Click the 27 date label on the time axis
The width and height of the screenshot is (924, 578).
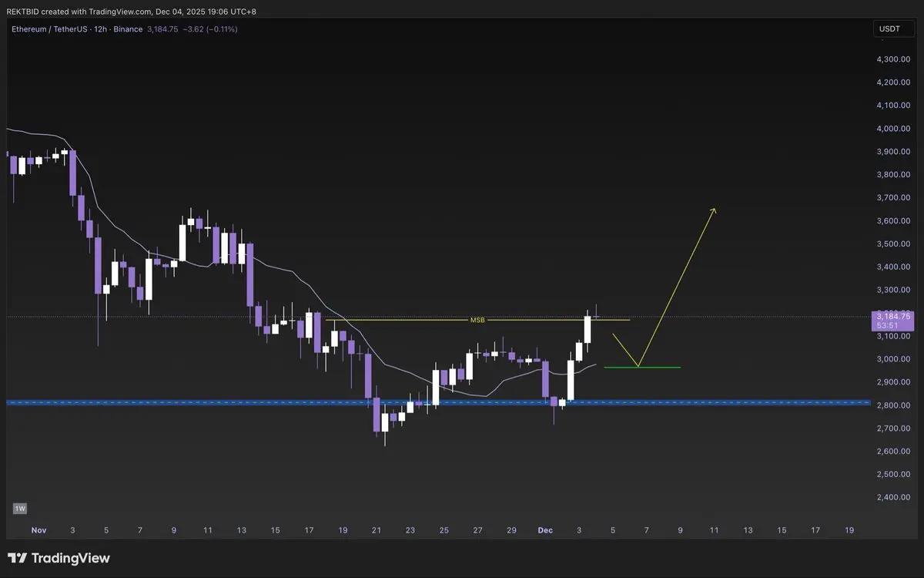click(477, 530)
